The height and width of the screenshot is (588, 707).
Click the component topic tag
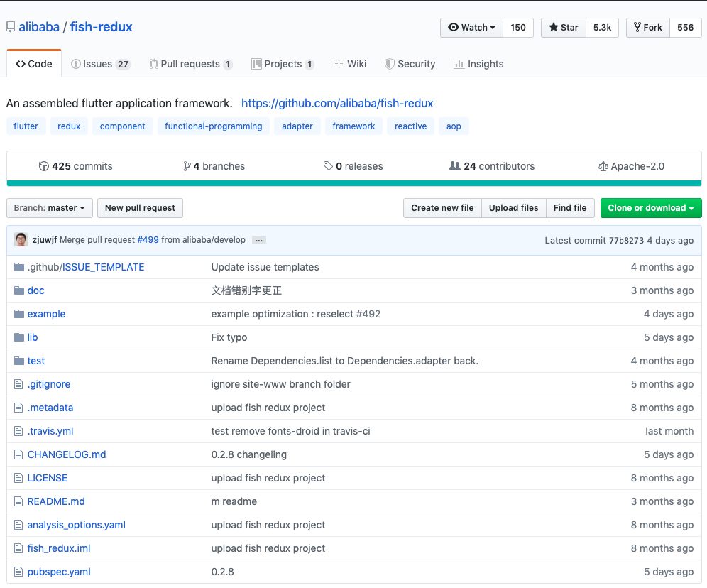pos(123,126)
